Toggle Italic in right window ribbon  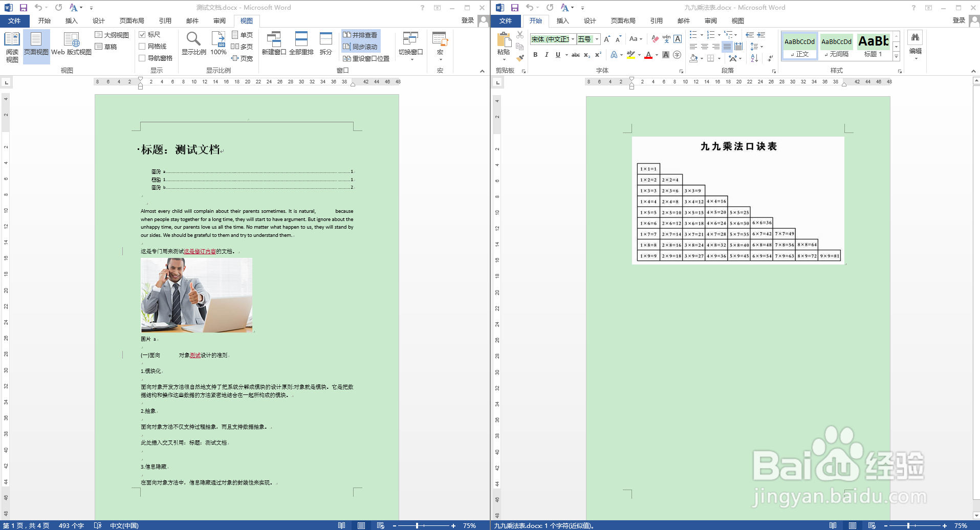click(x=547, y=55)
